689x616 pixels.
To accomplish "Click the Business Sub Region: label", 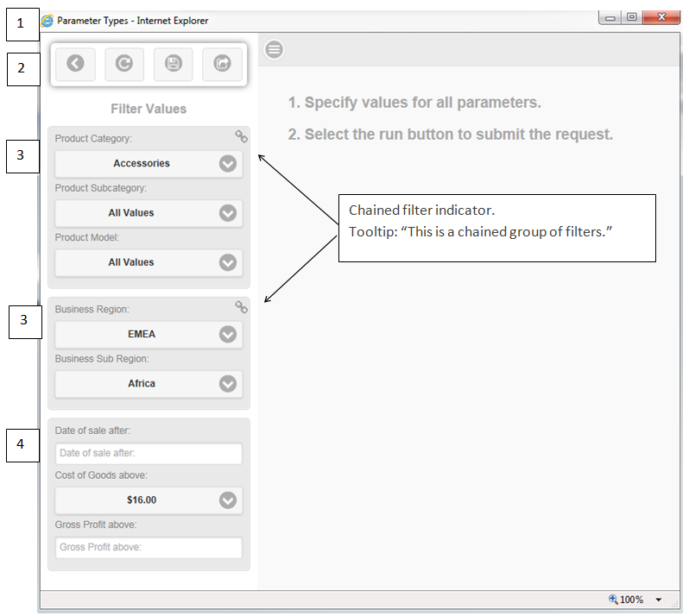I will pos(102,359).
